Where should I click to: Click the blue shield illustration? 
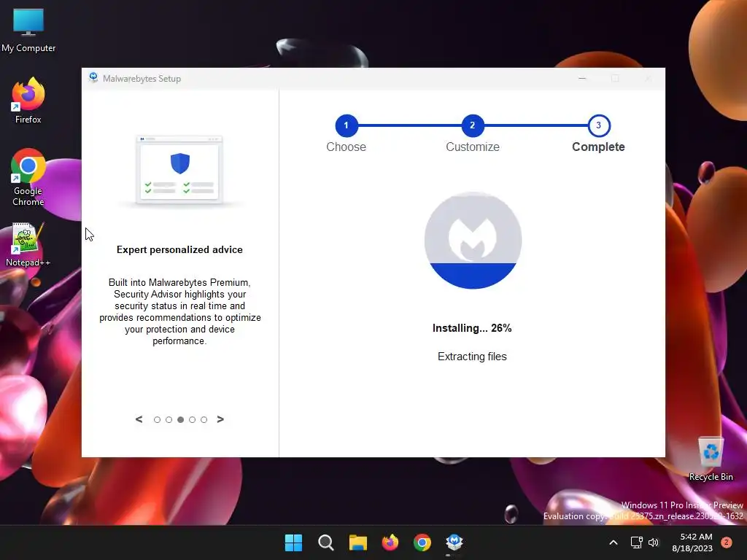point(180,163)
